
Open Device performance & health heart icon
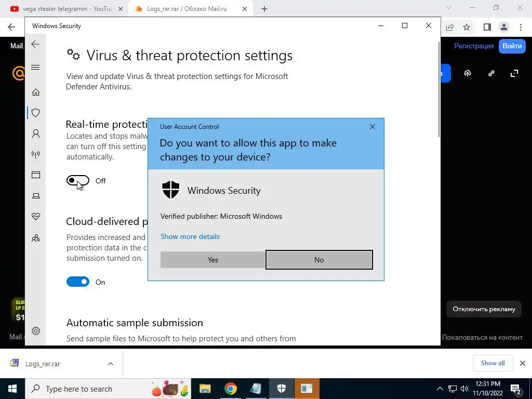(36, 217)
